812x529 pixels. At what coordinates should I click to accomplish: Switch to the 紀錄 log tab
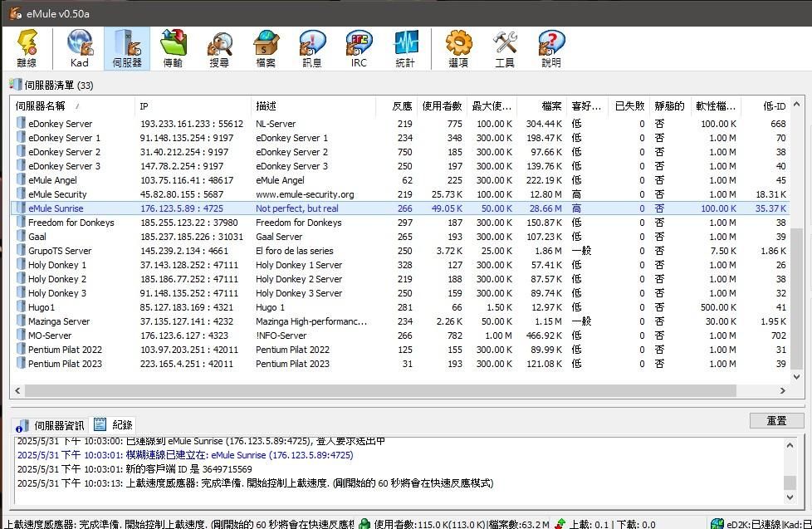[x=114, y=425]
